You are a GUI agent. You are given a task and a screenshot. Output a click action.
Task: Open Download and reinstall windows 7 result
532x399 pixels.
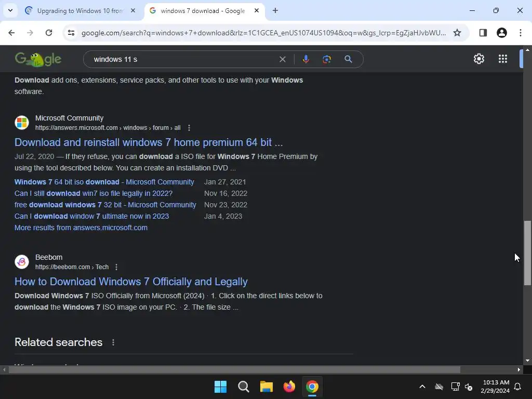(x=149, y=142)
